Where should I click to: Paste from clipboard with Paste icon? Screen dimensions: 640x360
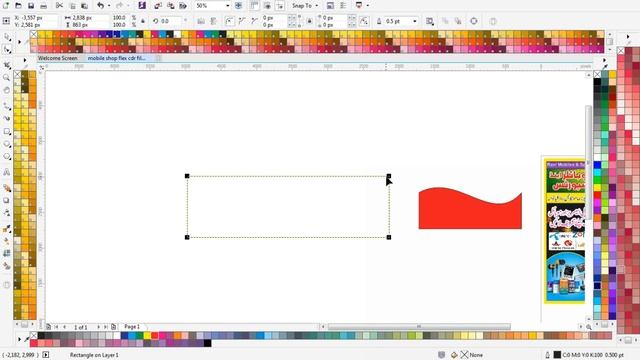point(84,6)
